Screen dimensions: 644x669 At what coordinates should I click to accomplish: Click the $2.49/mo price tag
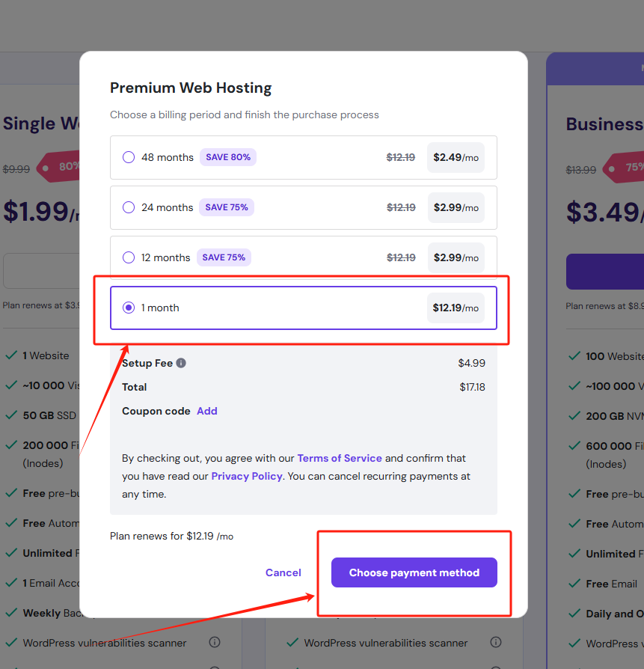(456, 157)
